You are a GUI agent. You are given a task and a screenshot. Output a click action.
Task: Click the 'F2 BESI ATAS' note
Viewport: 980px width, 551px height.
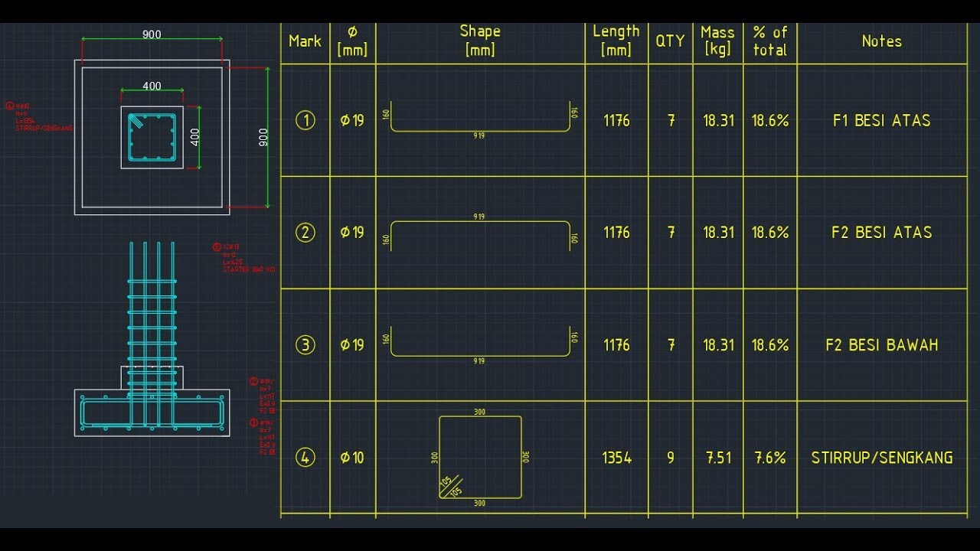[881, 233]
